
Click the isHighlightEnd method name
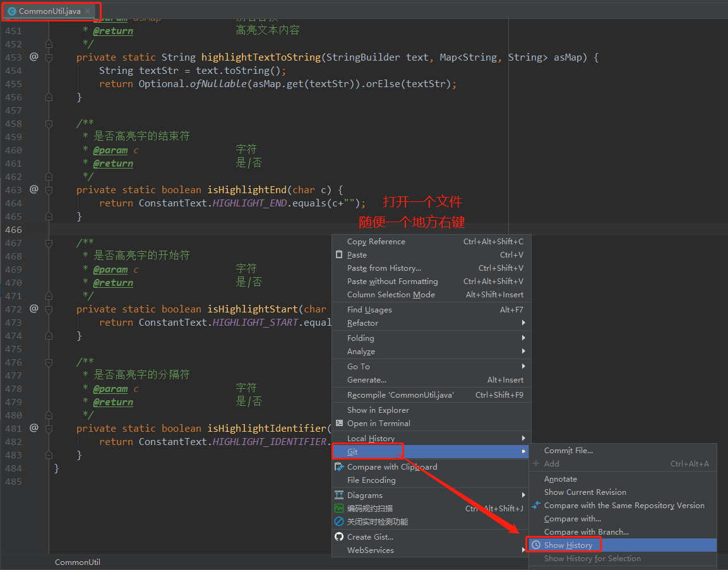(x=247, y=190)
